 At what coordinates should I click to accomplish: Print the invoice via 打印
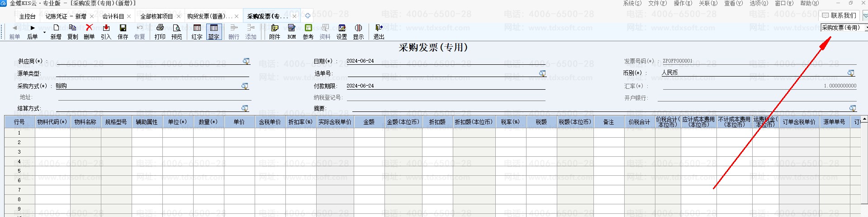click(160, 32)
